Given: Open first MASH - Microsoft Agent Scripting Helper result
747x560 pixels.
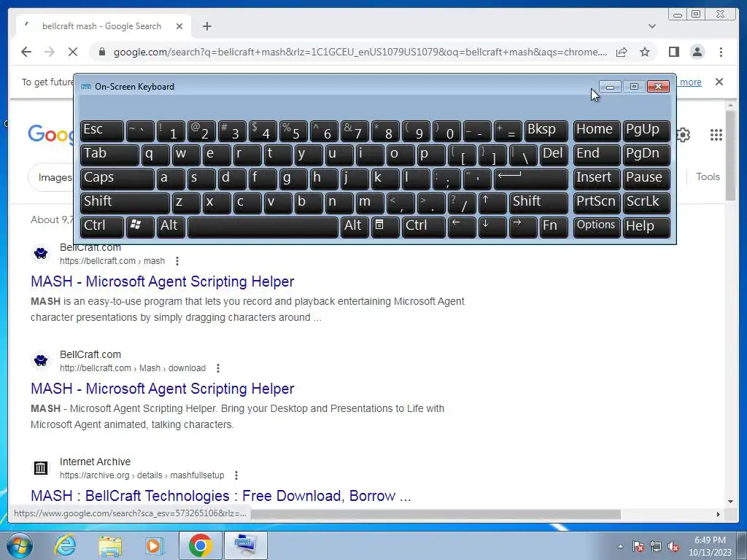Looking at the screenshot, I should pyautogui.click(x=163, y=281).
